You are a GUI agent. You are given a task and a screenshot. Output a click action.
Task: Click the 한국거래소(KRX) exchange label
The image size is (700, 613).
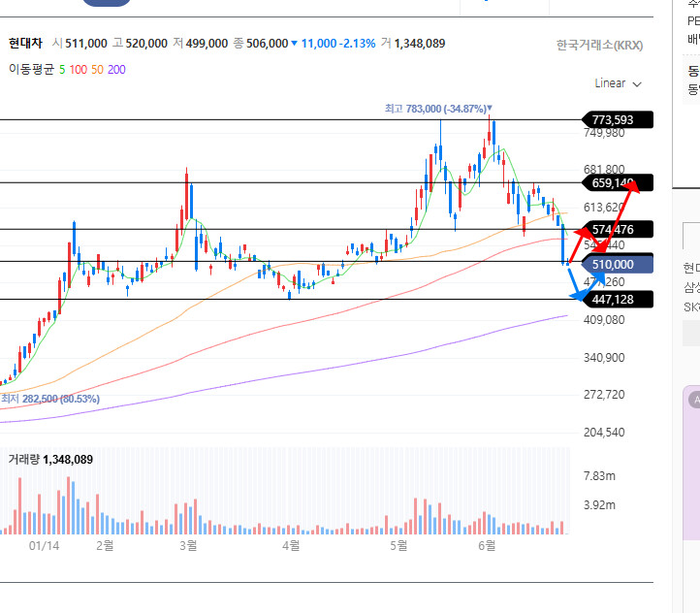click(x=599, y=45)
